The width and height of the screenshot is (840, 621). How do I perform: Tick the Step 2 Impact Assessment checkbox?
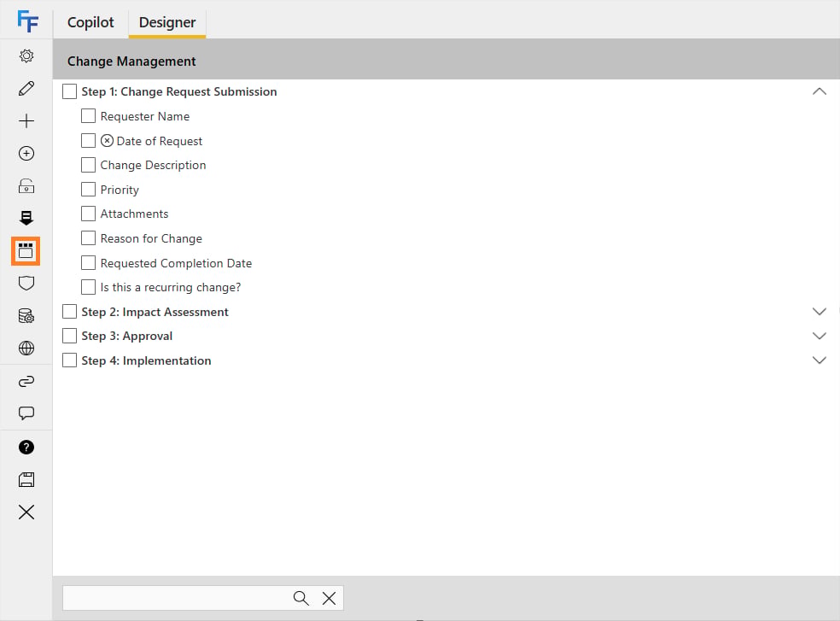pyautogui.click(x=70, y=312)
